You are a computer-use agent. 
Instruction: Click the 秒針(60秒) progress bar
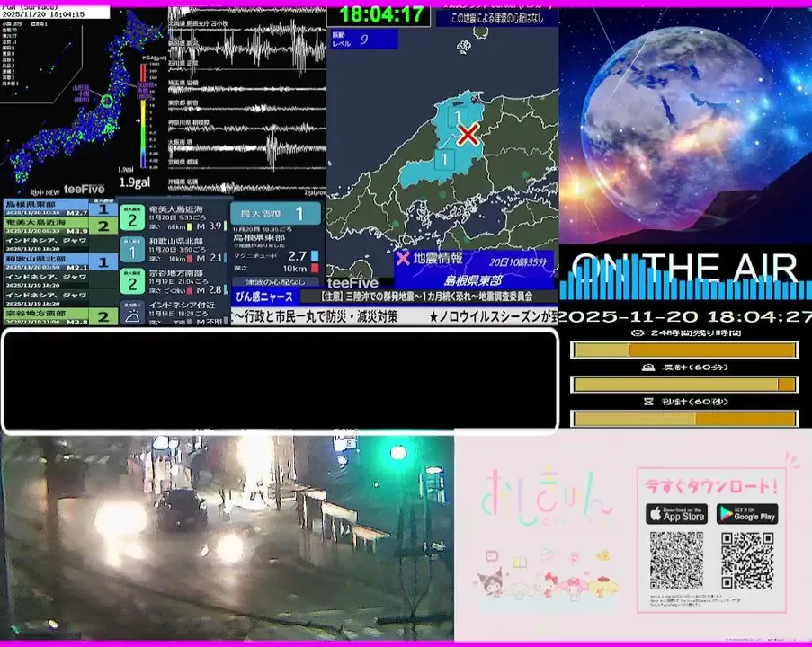(x=684, y=418)
